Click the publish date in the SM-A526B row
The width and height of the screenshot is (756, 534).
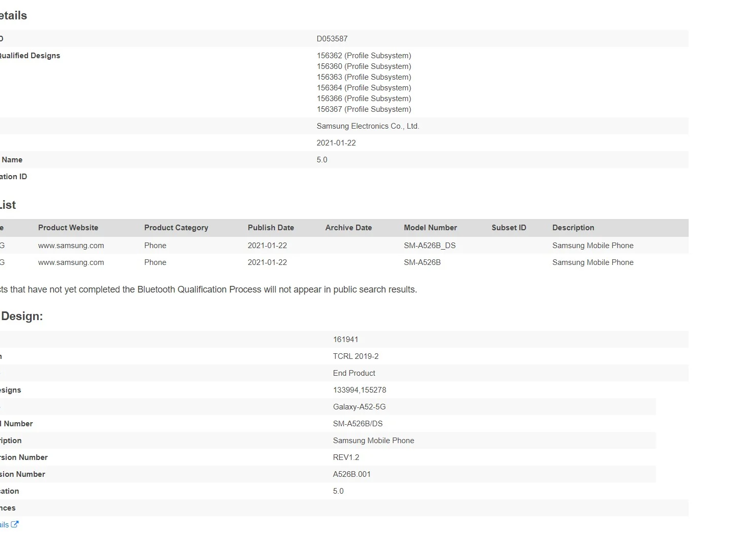click(x=267, y=262)
